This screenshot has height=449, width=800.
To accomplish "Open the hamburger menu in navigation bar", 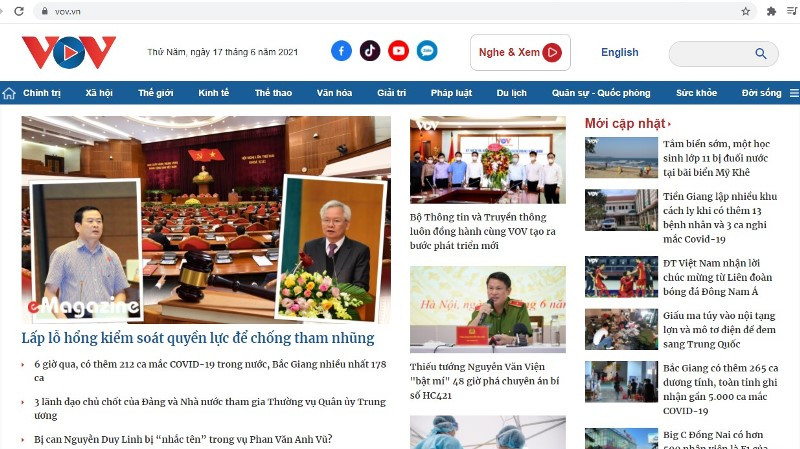I will click(794, 93).
